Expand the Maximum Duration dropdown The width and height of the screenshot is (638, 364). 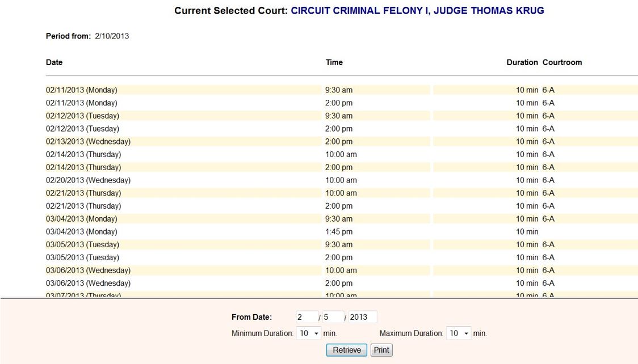[x=459, y=333]
